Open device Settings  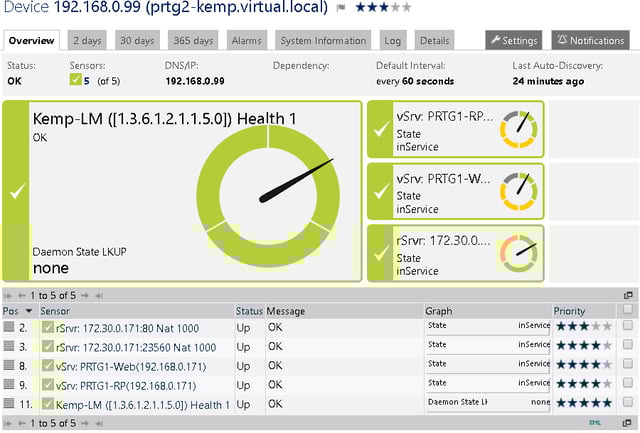click(x=514, y=40)
